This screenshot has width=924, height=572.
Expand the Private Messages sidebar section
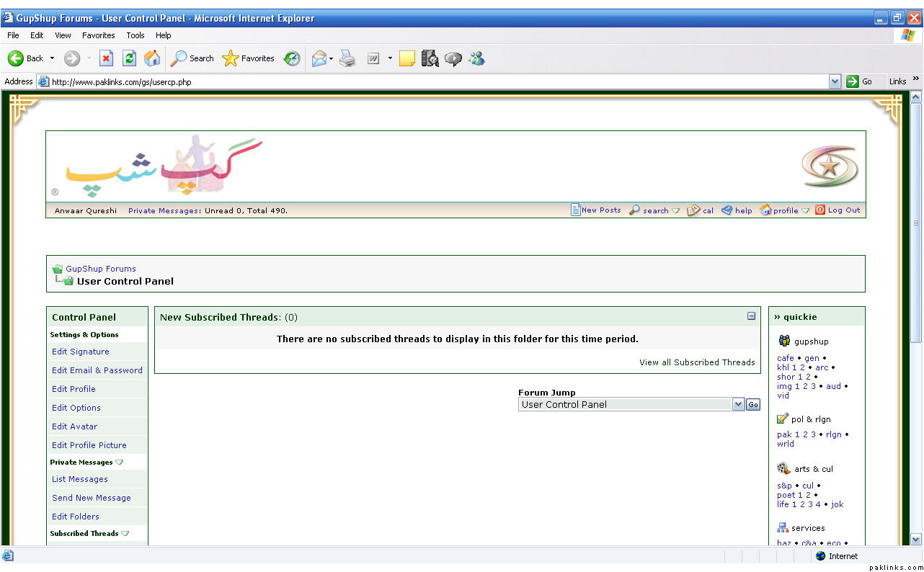(x=120, y=462)
